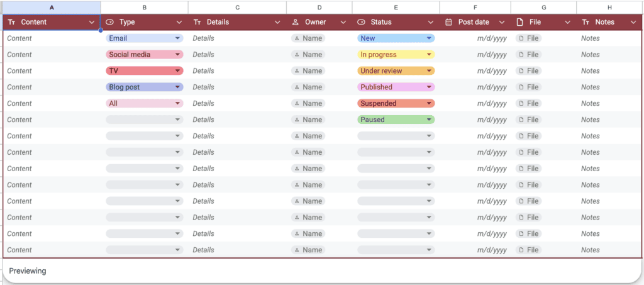The image size is (644, 285).
Task: Select column C header
Action: click(x=237, y=8)
